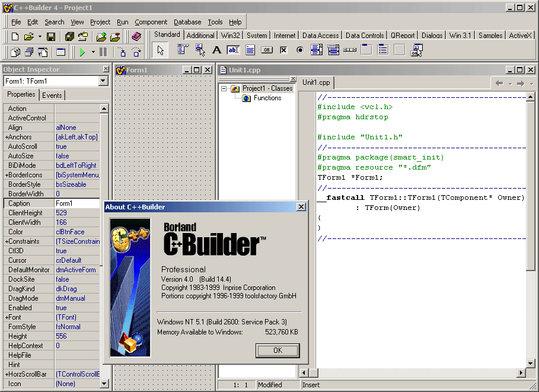
Task: Close the Object Inspector panel
Action: coord(106,69)
